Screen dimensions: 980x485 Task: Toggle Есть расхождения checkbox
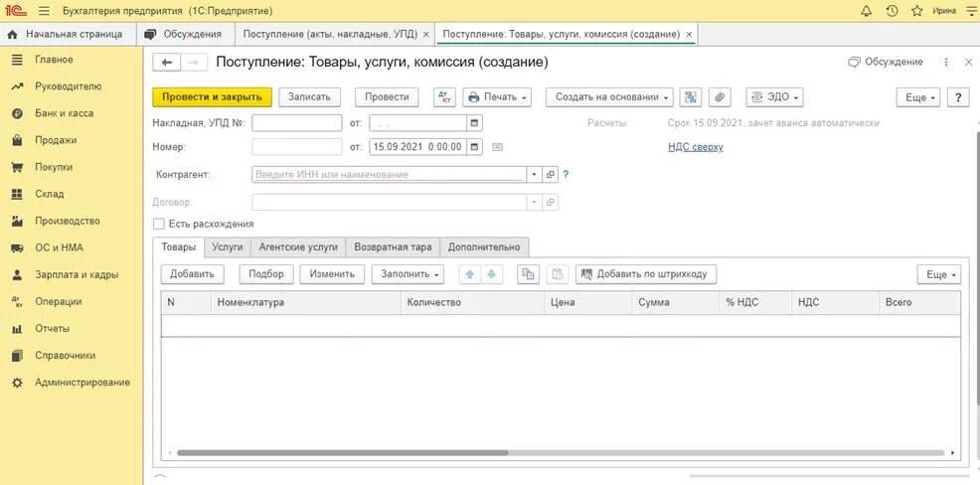click(x=159, y=224)
